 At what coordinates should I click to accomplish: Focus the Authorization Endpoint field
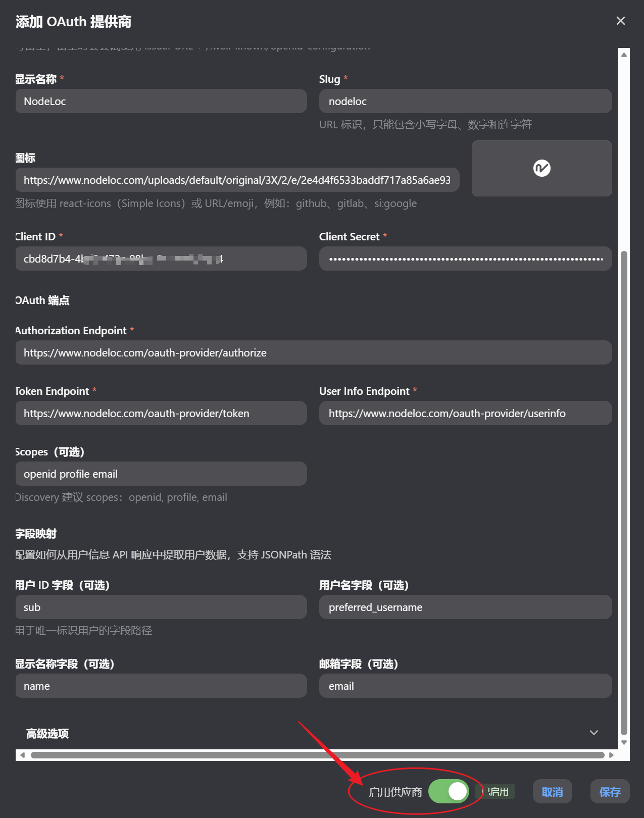click(x=314, y=352)
